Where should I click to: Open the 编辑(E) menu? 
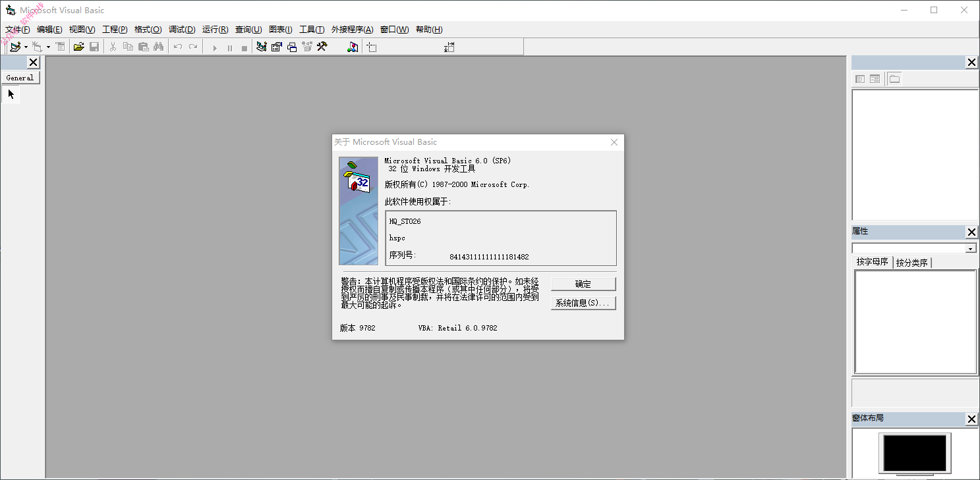49,30
